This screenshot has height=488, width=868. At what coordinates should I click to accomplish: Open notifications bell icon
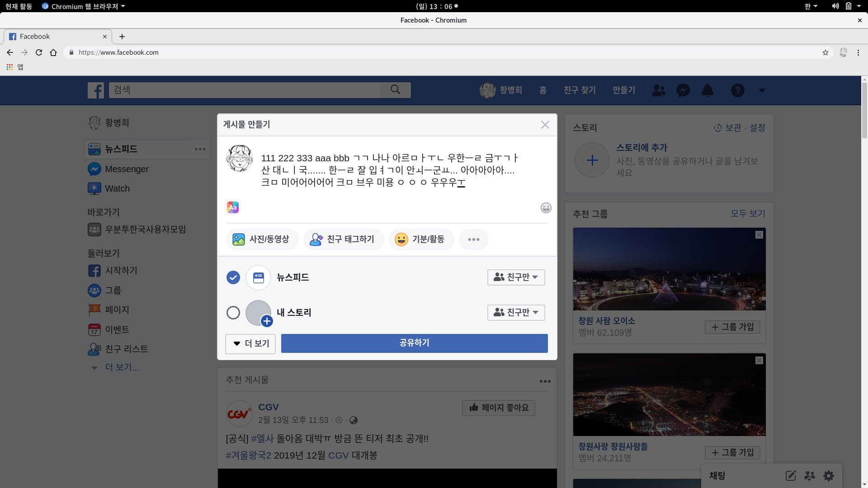pos(707,90)
